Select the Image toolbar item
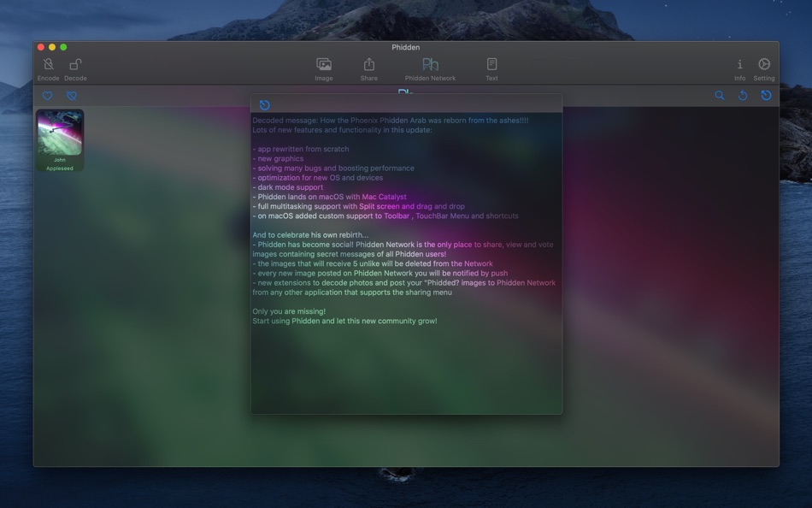 tap(324, 69)
